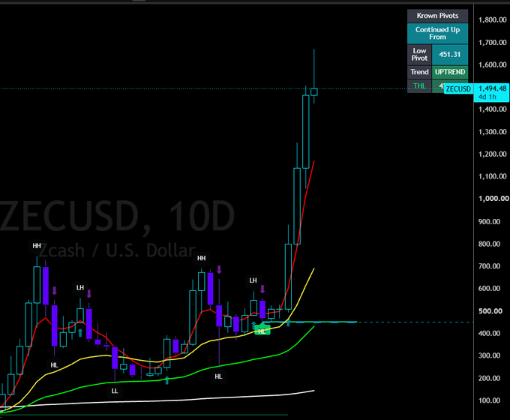
Task: Click the 300.00 price axis label
Action: click(489, 355)
